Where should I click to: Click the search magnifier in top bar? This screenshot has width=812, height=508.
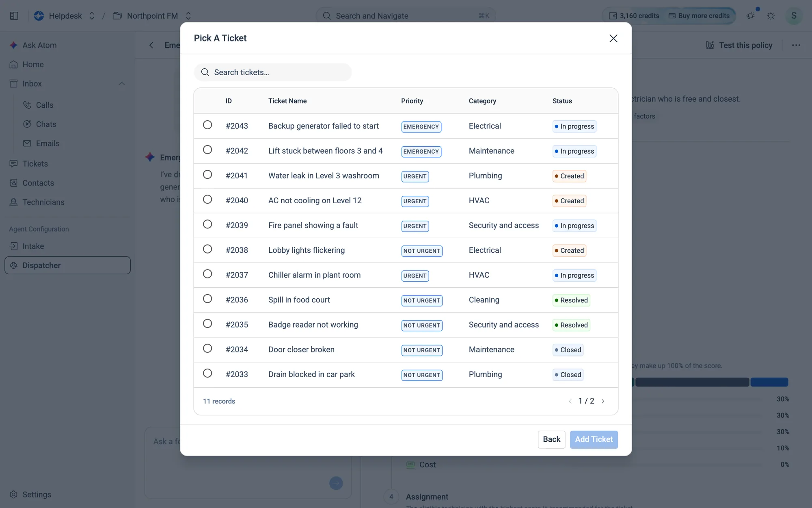(326, 16)
